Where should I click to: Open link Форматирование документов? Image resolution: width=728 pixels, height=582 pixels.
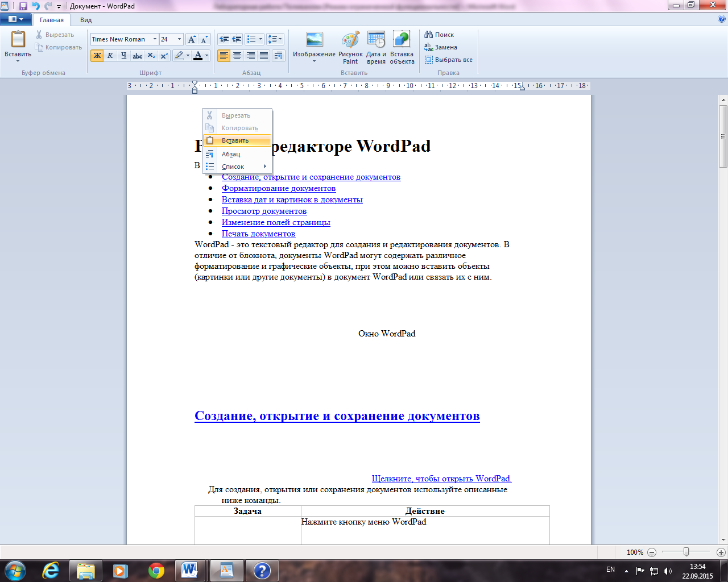point(279,188)
